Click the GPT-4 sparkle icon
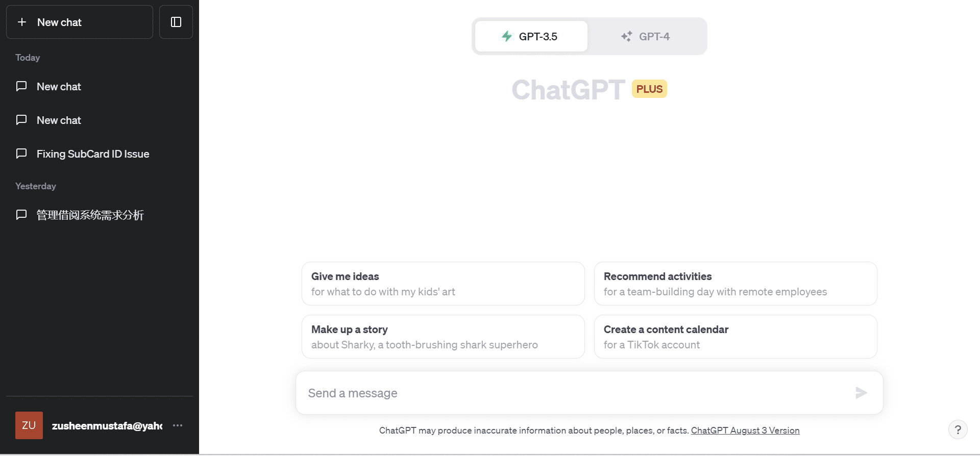 click(626, 36)
